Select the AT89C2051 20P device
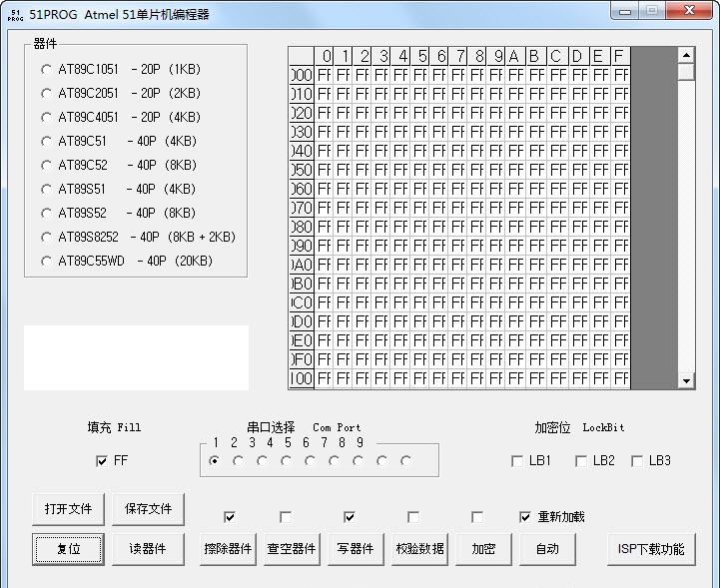 [x=121, y=94]
